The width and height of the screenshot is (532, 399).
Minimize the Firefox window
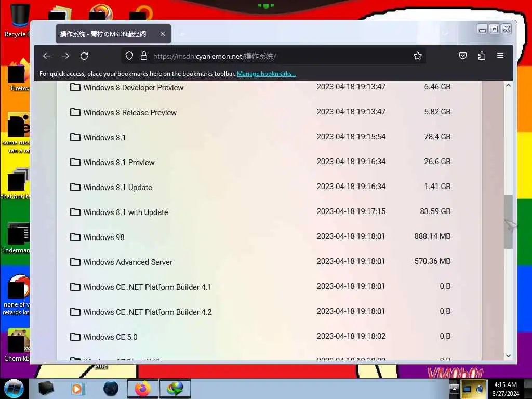(x=482, y=30)
